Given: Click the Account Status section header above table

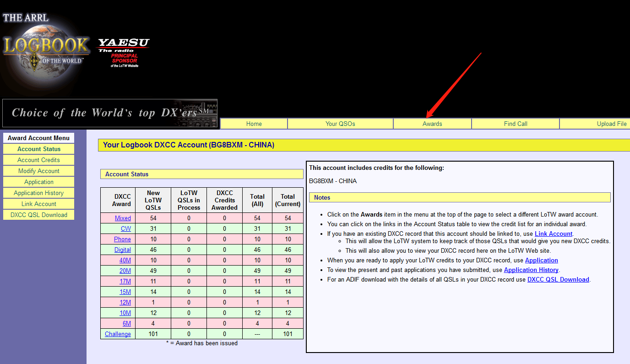Looking at the screenshot, I should coord(202,174).
